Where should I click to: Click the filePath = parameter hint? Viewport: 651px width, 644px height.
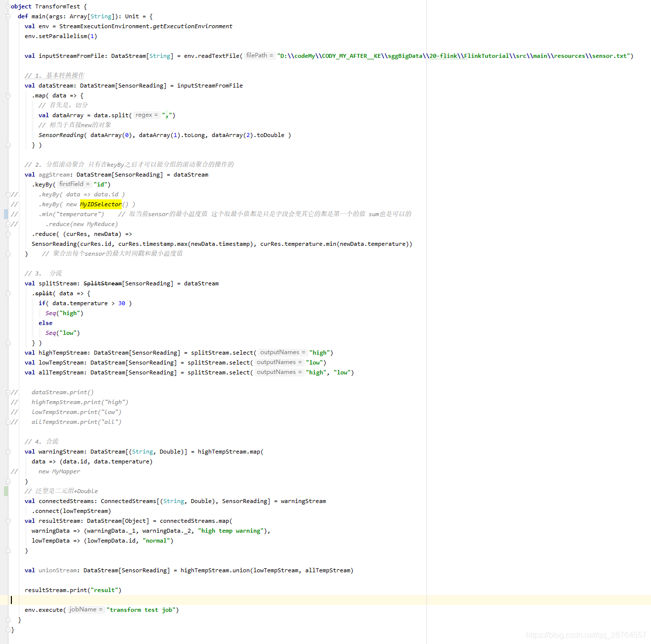point(260,55)
